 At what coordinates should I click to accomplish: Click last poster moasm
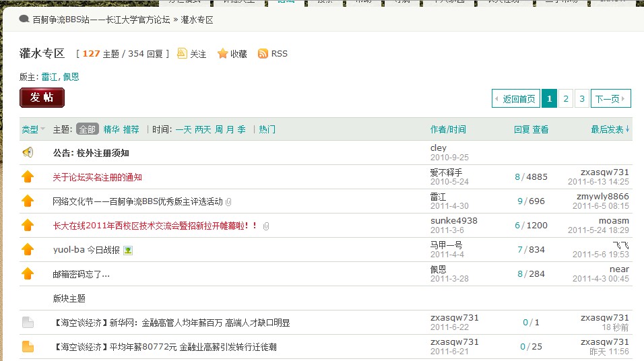pyautogui.click(x=614, y=220)
